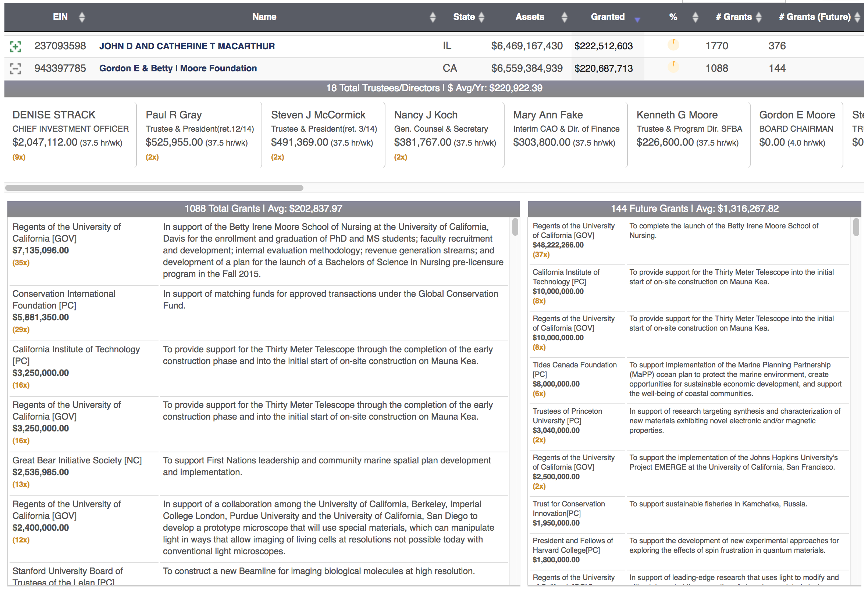
Task: Sort by Name column arrows
Action: [x=433, y=17]
